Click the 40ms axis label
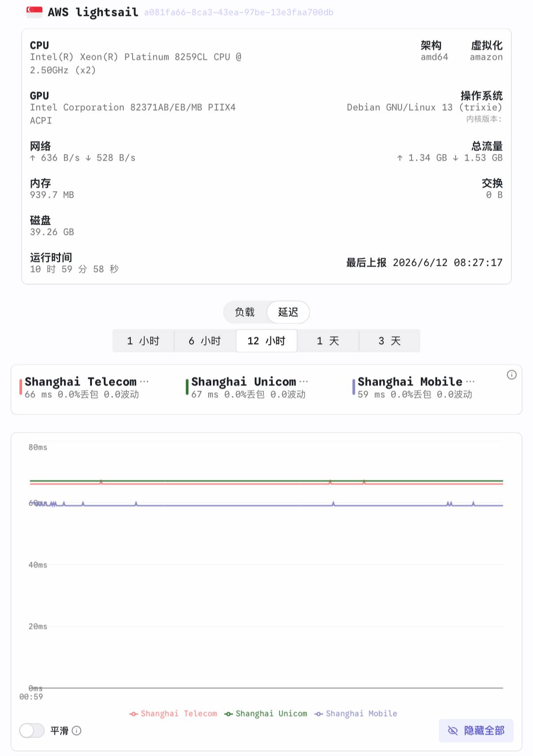 tap(38, 565)
